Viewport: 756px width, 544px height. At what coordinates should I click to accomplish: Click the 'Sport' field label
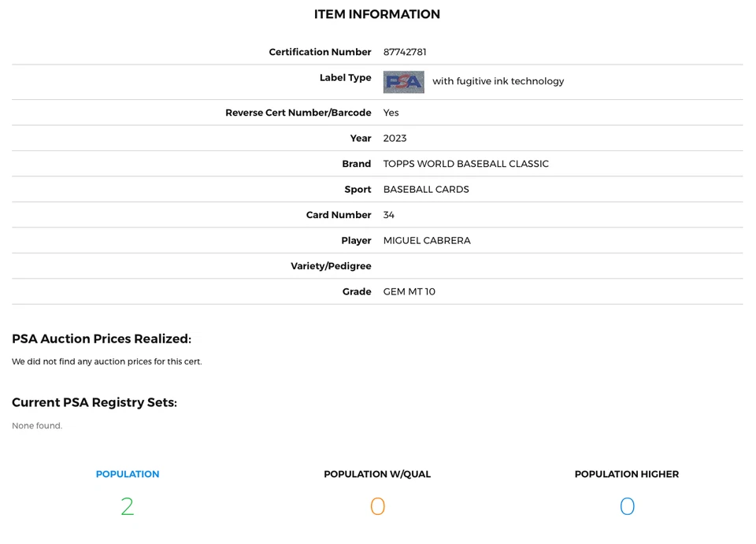tap(358, 190)
